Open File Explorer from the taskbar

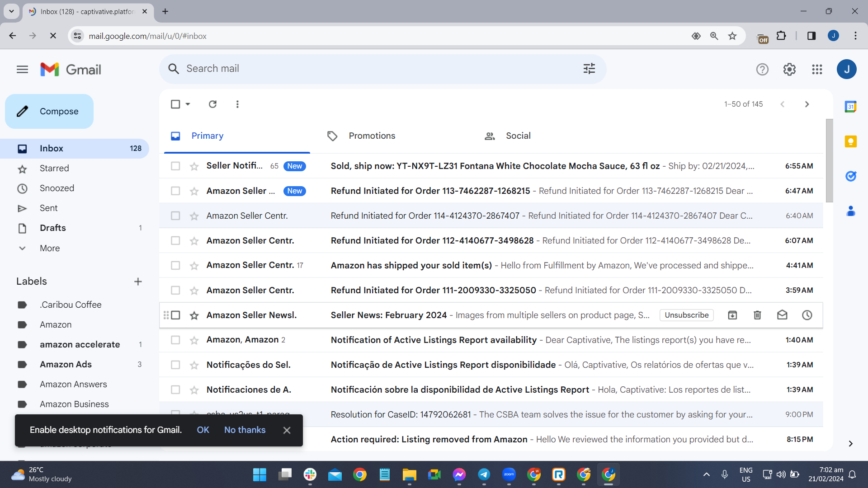click(409, 475)
